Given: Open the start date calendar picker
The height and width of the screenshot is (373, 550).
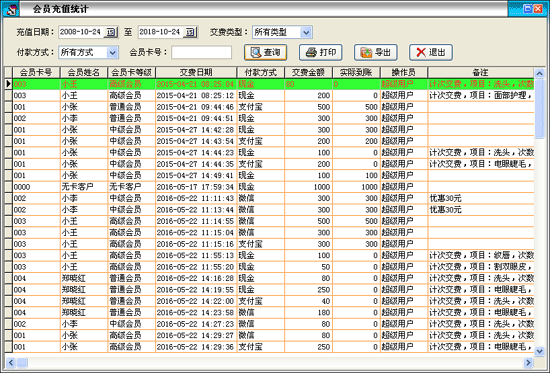Looking at the screenshot, I should tap(111, 32).
